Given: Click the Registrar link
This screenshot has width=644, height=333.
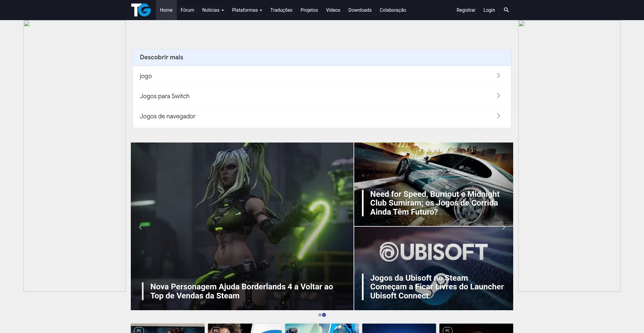Looking at the screenshot, I should [x=466, y=10].
